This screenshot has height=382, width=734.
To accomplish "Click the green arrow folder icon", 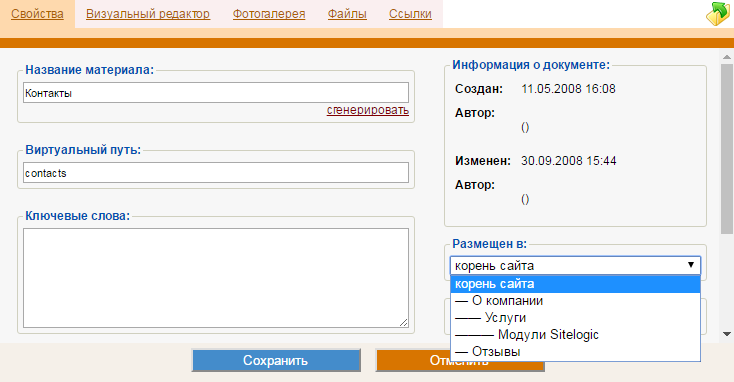I will (717, 14).
